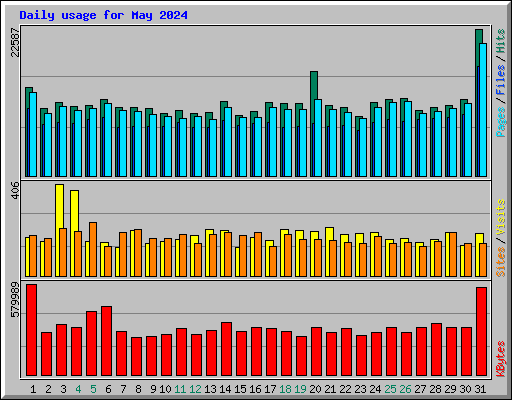Image resolution: width=512 pixels, height=400 pixels.
Task: Click day 24 on the x-axis
Action: [375, 389]
